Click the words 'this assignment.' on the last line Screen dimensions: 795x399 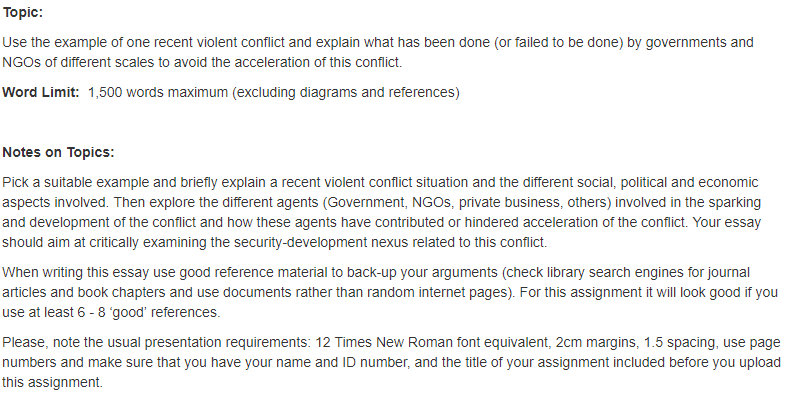[52, 383]
